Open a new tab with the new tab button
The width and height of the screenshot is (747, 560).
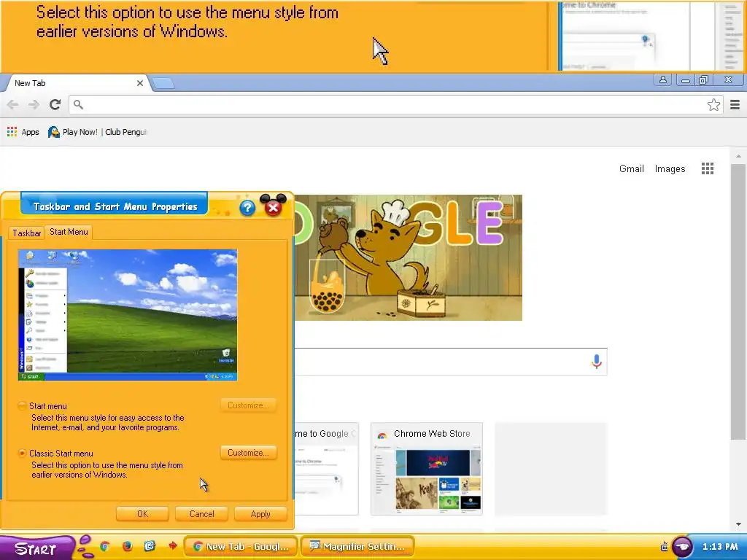click(x=163, y=83)
